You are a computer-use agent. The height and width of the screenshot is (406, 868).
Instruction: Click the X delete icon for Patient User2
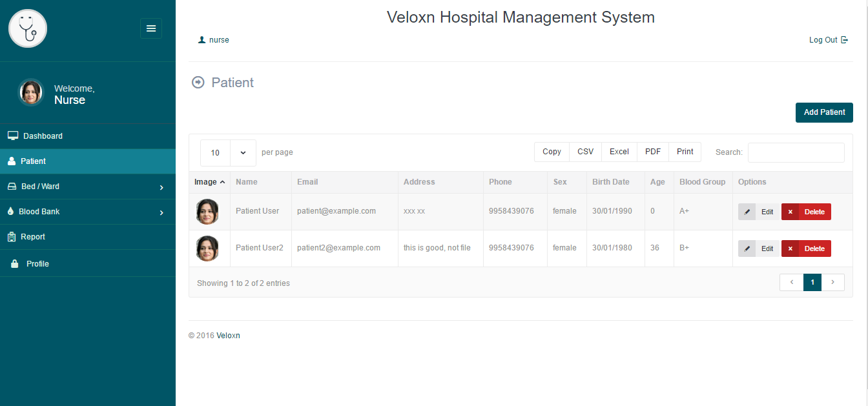[790, 249]
